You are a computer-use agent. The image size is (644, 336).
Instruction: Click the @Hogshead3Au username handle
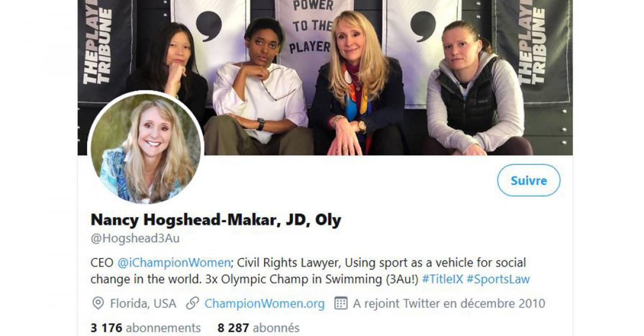coord(135,239)
